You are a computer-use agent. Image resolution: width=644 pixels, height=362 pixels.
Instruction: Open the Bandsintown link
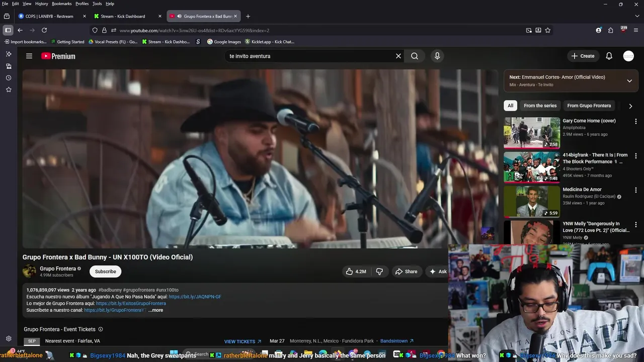pyautogui.click(x=397, y=341)
